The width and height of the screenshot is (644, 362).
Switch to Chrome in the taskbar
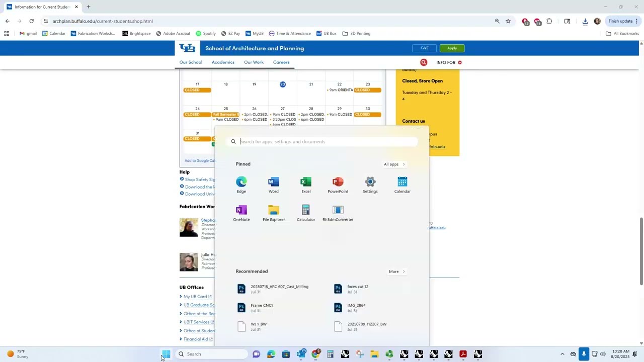(315, 354)
